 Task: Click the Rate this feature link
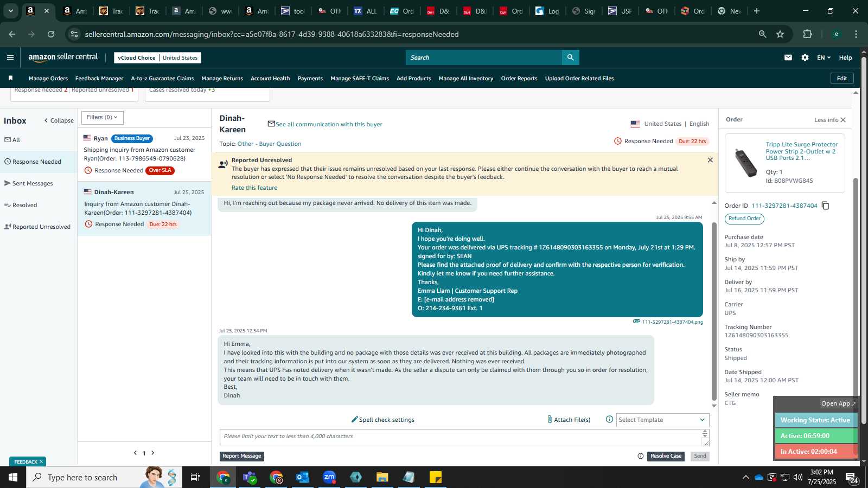pos(254,188)
